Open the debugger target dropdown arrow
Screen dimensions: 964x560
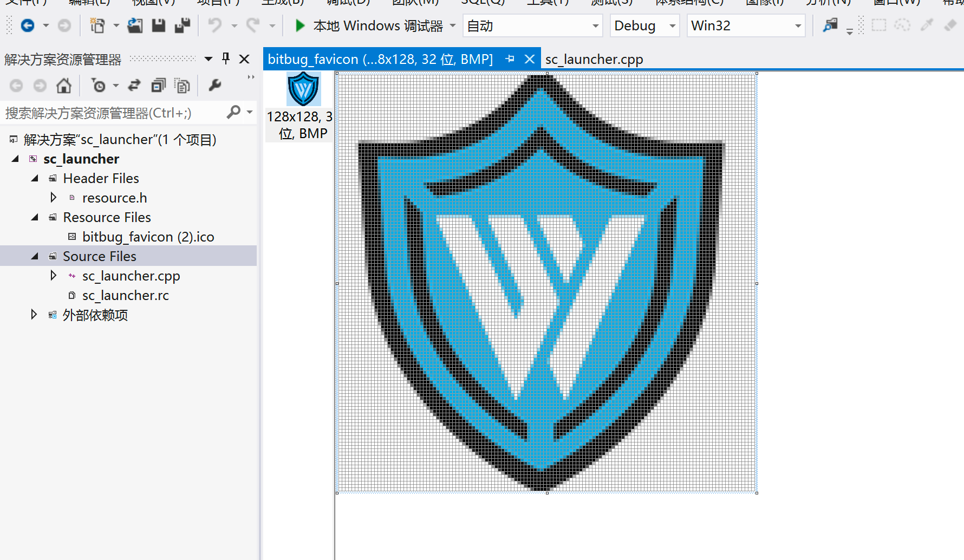[x=453, y=25]
